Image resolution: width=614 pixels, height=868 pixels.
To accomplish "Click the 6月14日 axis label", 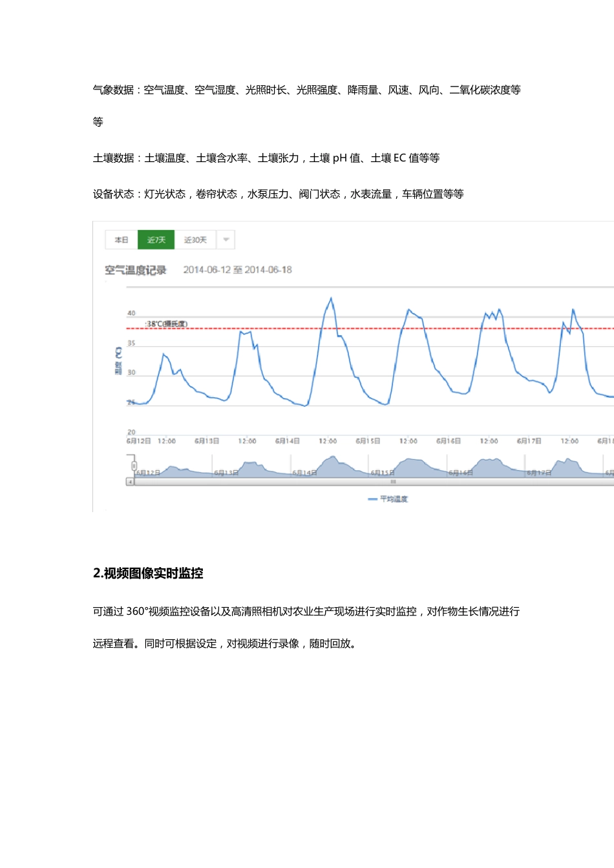I will click(288, 441).
